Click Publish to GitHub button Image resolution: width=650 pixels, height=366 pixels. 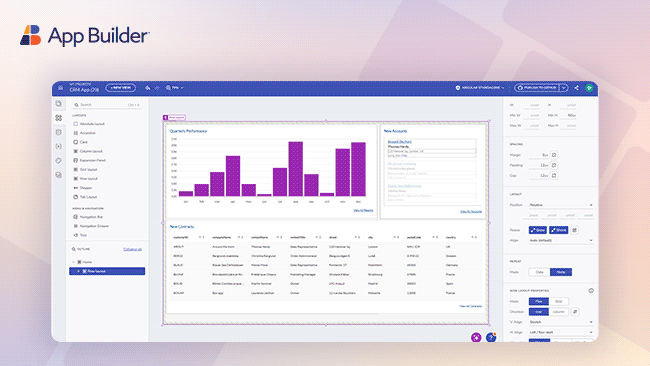pyautogui.click(x=537, y=88)
